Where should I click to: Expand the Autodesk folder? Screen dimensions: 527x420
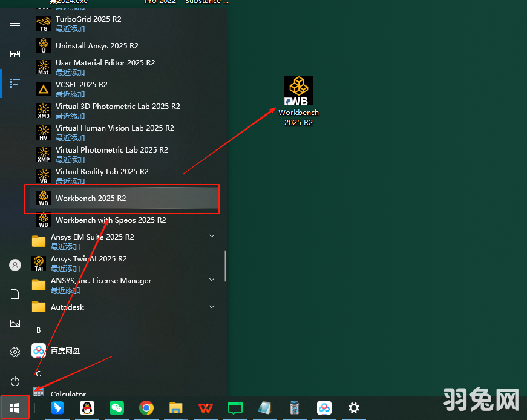pos(212,307)
